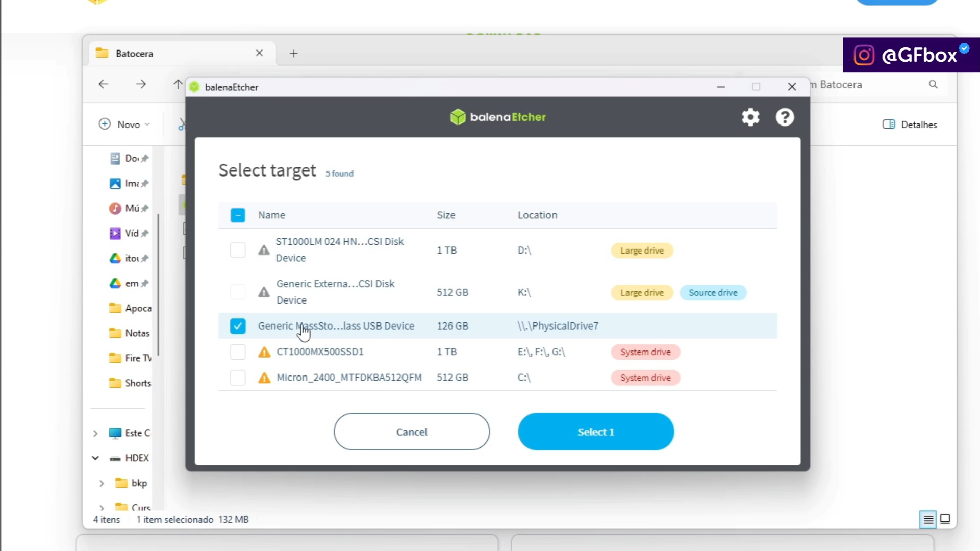Viewport: 980px width, 551px height.
Task: Uncheck Generic MassStorage USB Device checkbox
Action: 238,326
